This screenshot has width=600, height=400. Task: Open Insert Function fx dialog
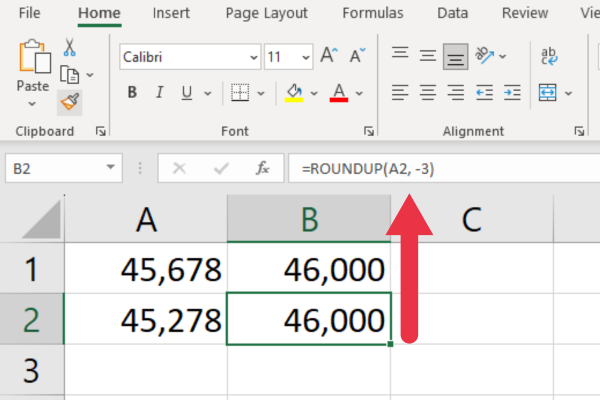(262, 168)
